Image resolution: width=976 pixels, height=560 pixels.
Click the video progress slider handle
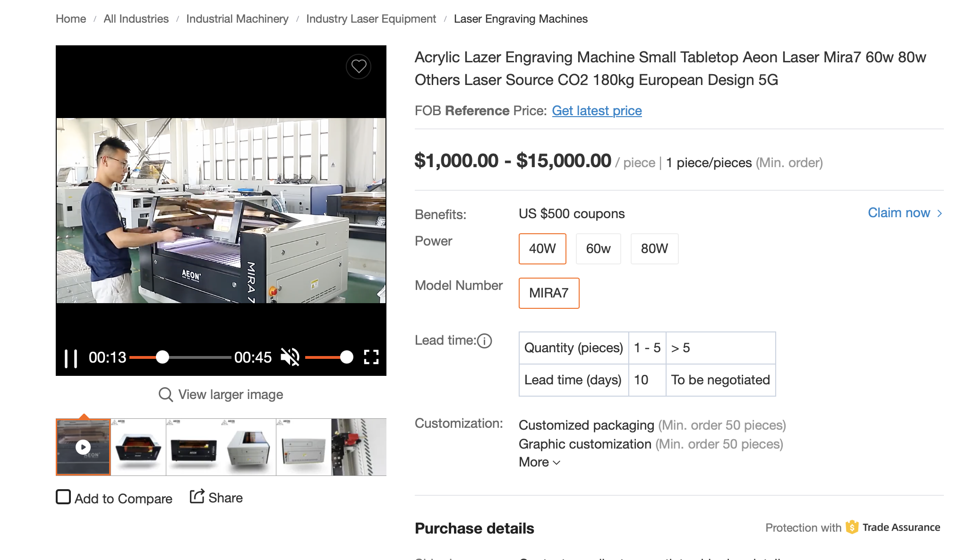tap(163, 357)
